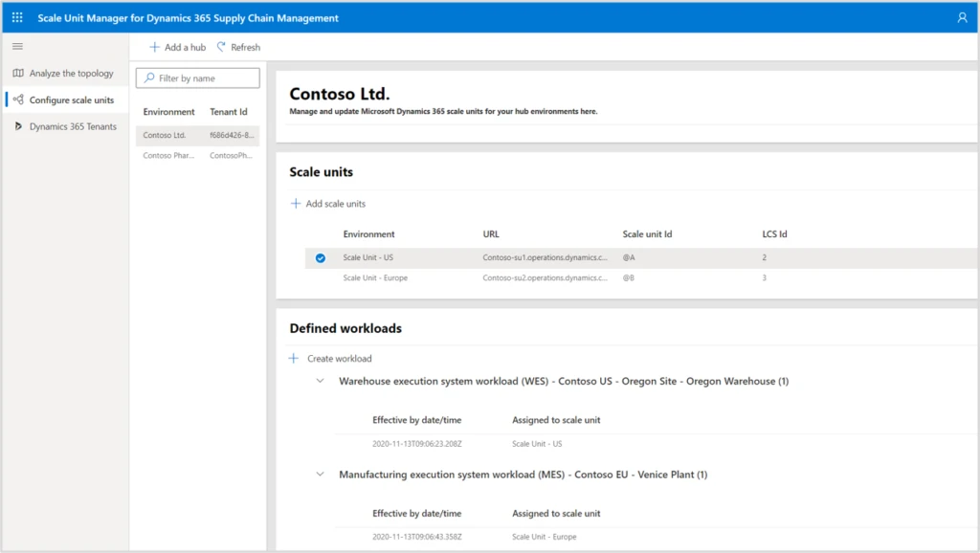Open Analyze the topology page
This screenshot has width=980, height=553.
coord(71,73)
